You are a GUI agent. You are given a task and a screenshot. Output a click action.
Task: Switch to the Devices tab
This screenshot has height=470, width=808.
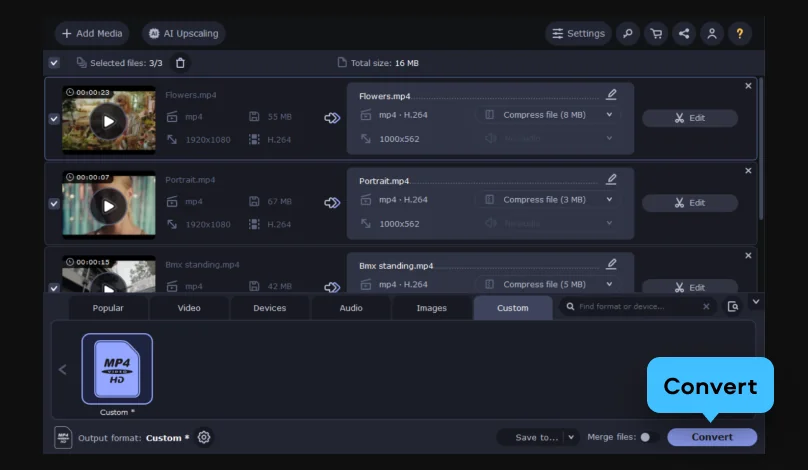(x=269, y=308)
